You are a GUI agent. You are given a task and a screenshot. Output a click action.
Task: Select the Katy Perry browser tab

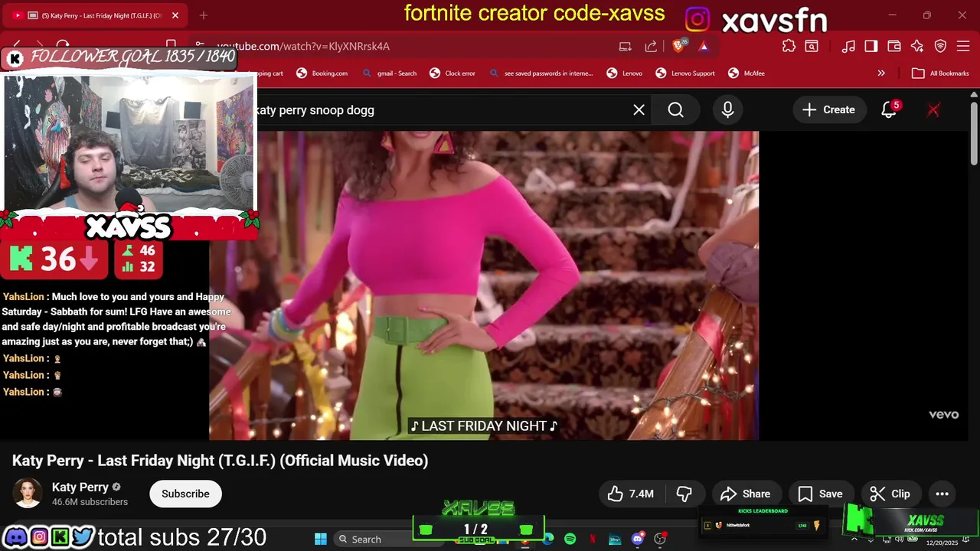pyautogui.click(x=96, y=15)
